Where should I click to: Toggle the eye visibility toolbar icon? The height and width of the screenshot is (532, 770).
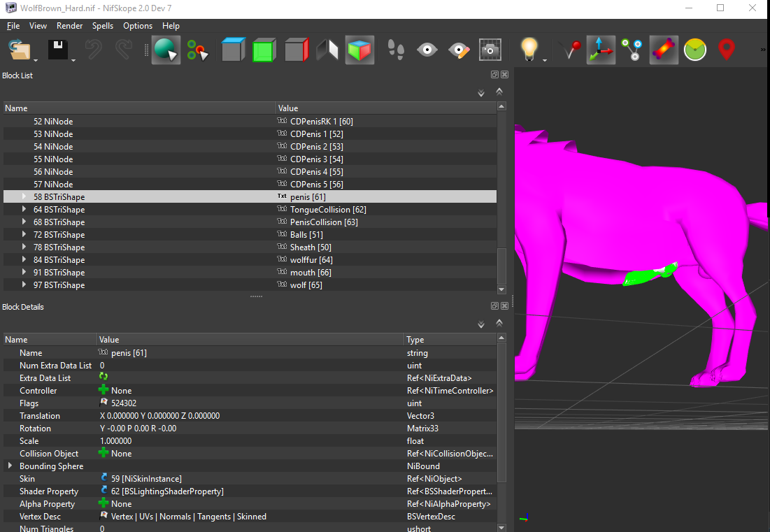[427, 50]
